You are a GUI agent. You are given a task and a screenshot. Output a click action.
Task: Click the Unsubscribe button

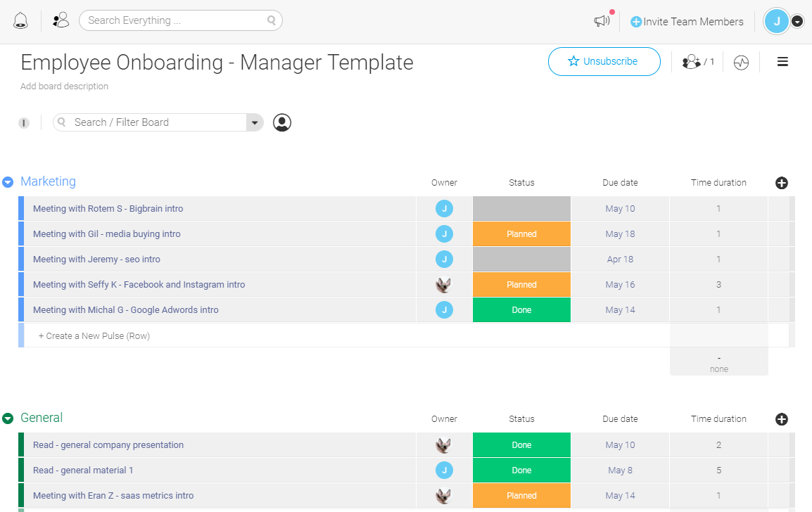604,61
